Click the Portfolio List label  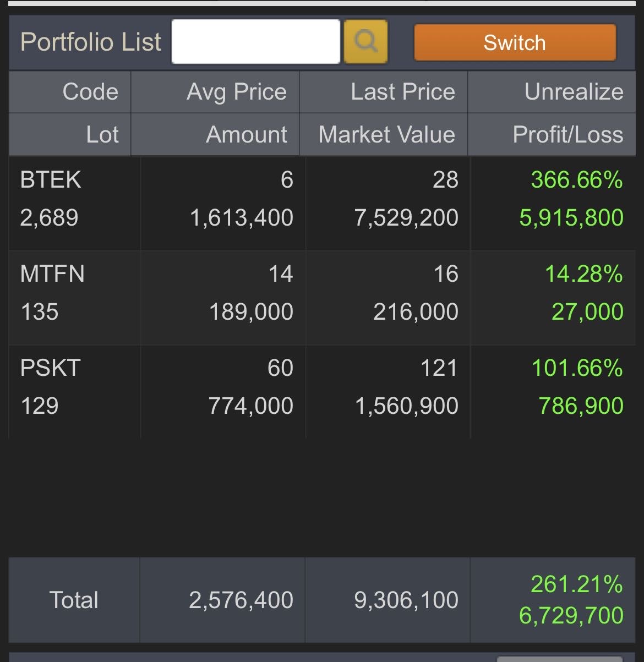[90, 41]
